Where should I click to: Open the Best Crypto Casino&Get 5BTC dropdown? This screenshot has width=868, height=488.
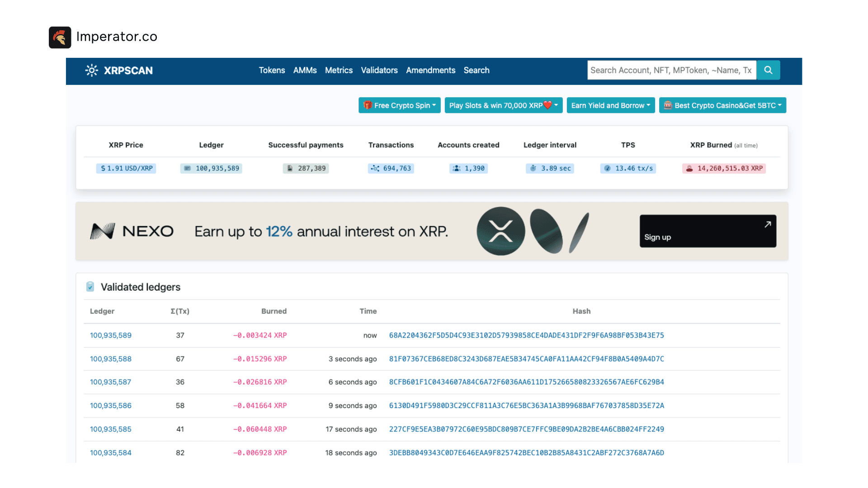click(722, 105)
